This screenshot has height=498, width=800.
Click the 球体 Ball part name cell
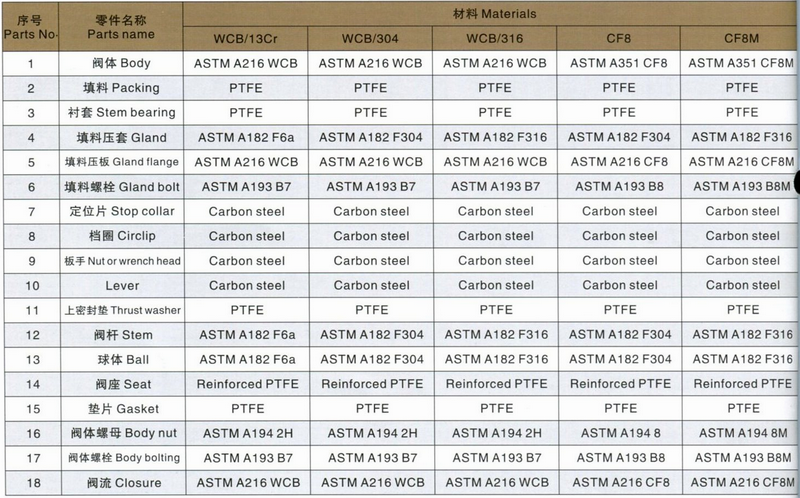pyautogui.click(x=122, y=359)
